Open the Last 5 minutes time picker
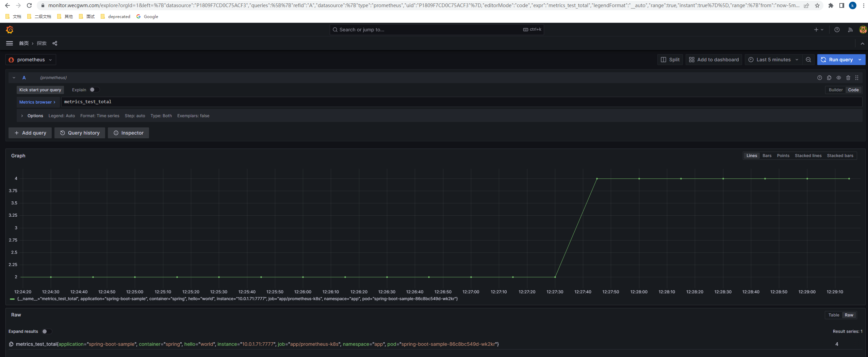 (x=773, y=60)
